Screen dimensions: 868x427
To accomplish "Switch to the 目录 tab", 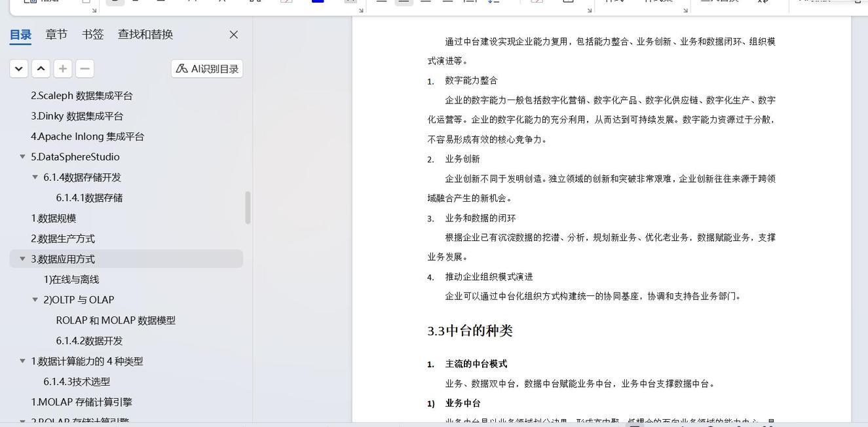I will pyautogui.click(x=20, y=35).
